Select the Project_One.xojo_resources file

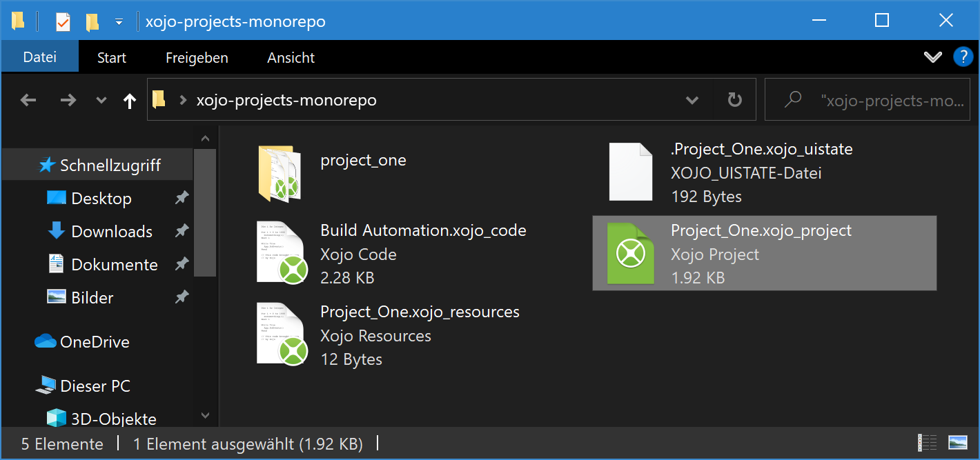(419, 311)
